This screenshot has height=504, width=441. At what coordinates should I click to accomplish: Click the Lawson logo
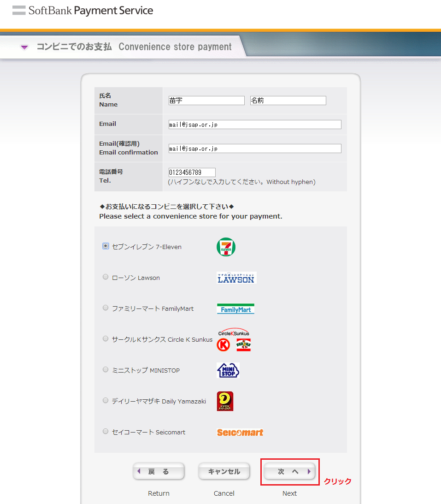point(236,278)
